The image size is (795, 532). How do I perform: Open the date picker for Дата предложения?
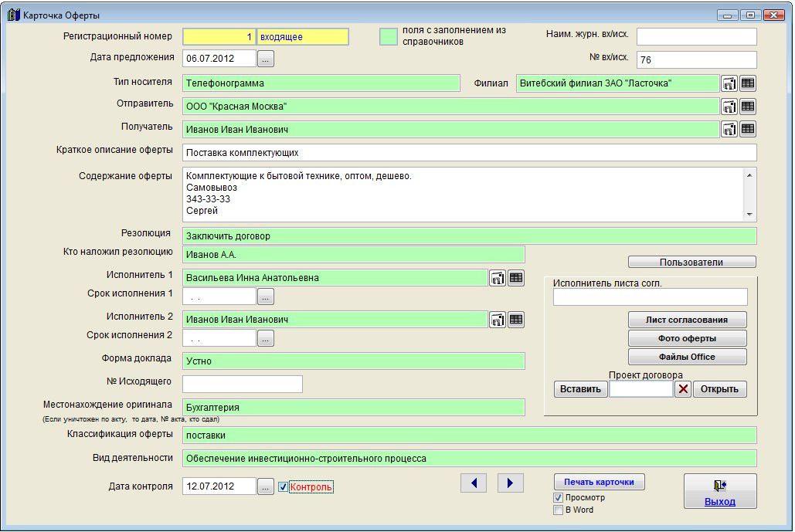[x=265, y=59]
